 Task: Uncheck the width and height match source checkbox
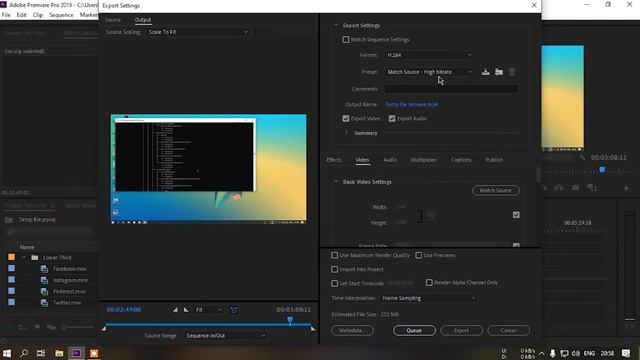pos(516,215)
